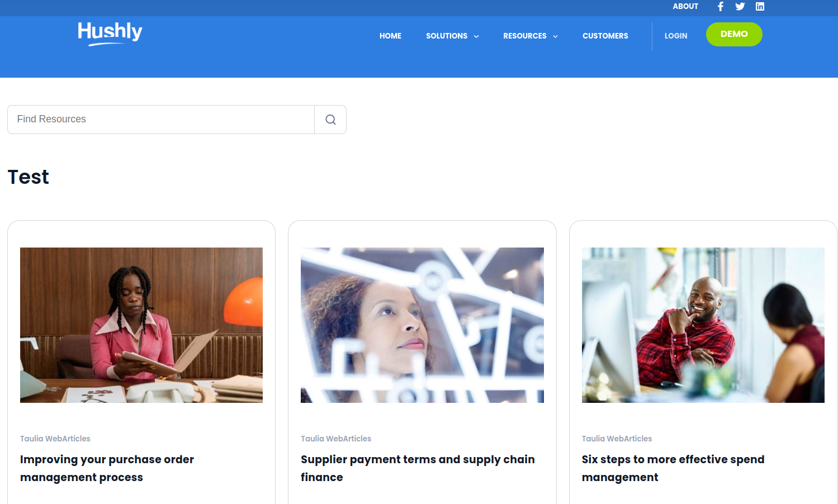Open the supplier payment terms thumbnail

click(x=422, y=325)
